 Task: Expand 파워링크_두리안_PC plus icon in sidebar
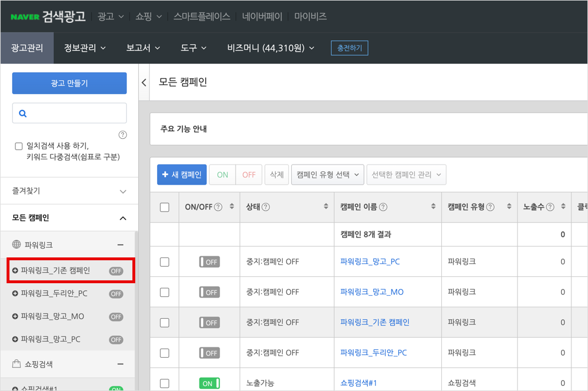15,294
